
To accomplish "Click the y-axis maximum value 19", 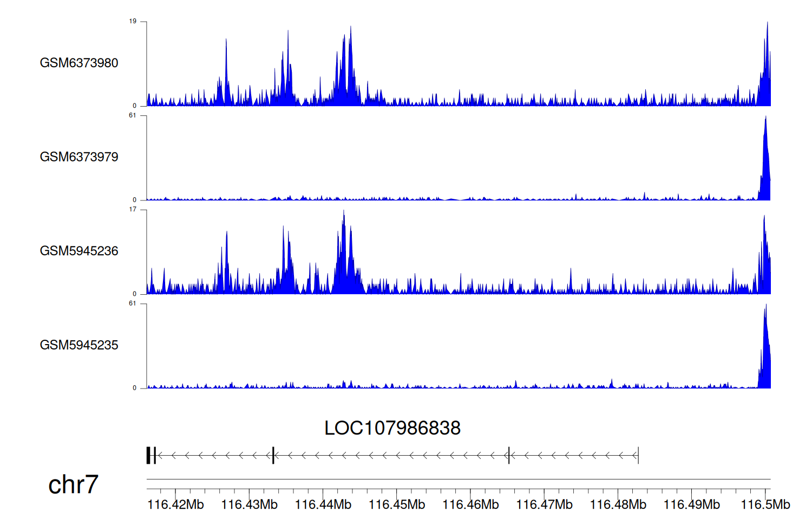I will pos(133,22).
